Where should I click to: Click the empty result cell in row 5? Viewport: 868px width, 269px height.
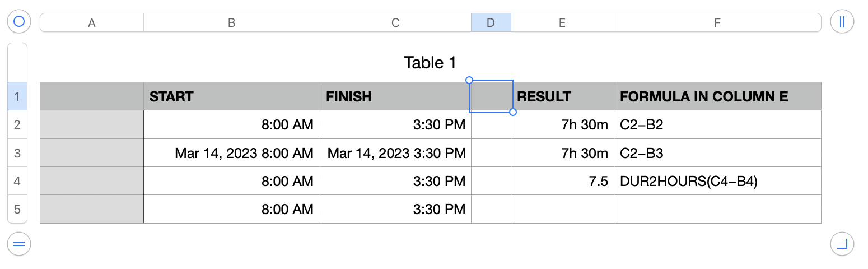pos(562,209)
